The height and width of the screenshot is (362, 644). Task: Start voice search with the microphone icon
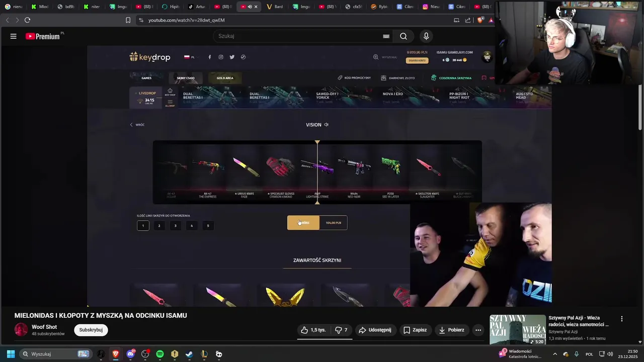[x=426, y=36]
